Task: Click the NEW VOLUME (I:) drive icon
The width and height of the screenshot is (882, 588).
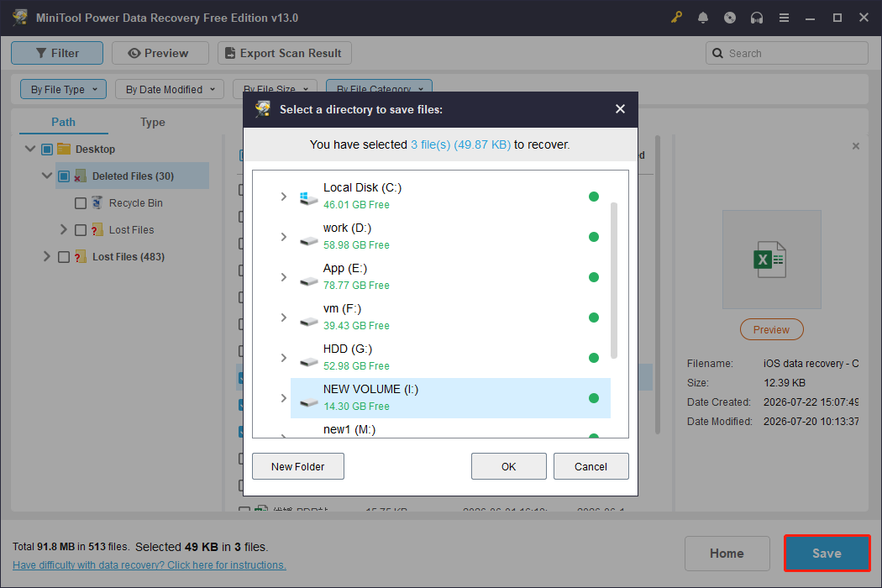Action: pos(308,402)
